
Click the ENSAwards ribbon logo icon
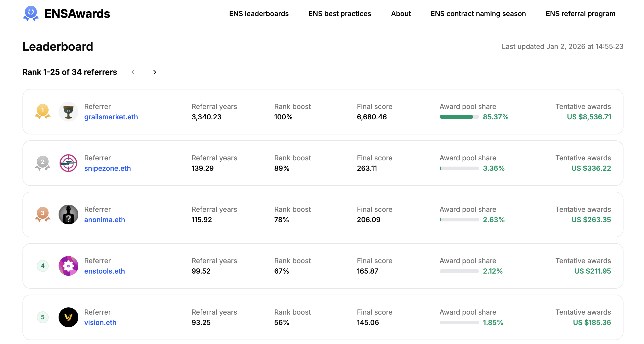tap(31, 13)
